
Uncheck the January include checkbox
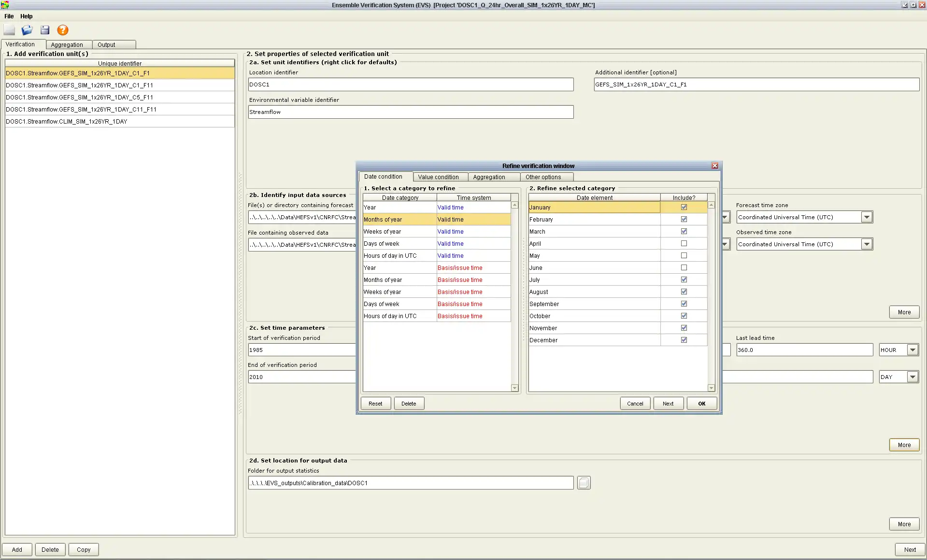pos(684,207)
